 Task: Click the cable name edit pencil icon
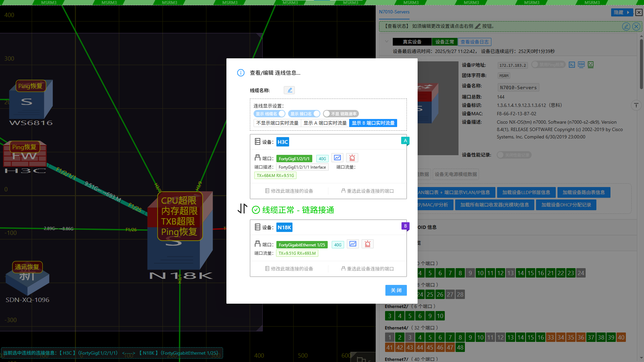(289, 90)
